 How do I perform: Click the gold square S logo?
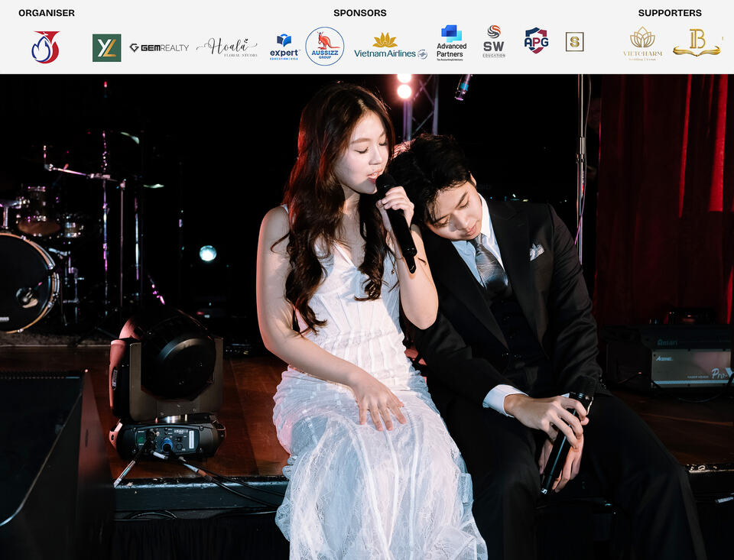tap(574, 42)
